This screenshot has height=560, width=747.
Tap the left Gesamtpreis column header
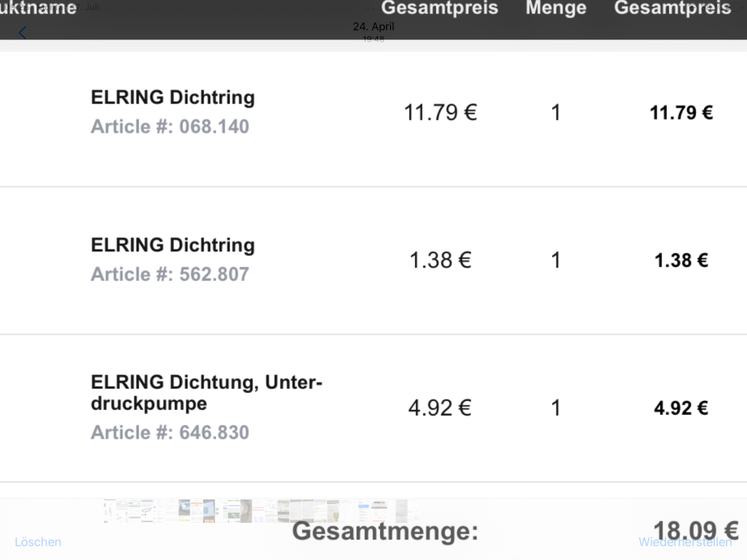[x=440, y=9]
